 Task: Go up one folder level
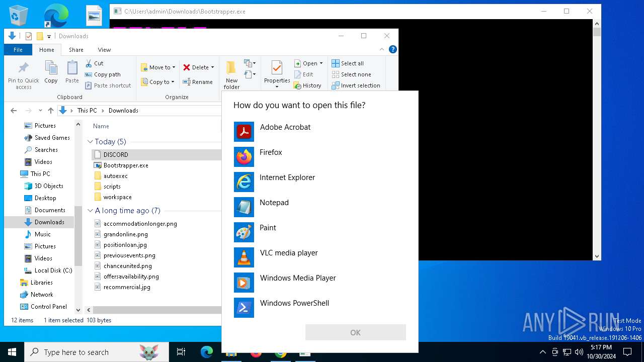click(x=51, y=111)
